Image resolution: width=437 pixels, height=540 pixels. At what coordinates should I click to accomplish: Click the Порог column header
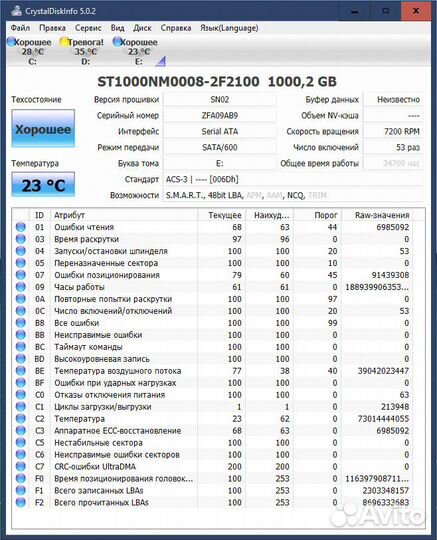click(x=318, y=215)
